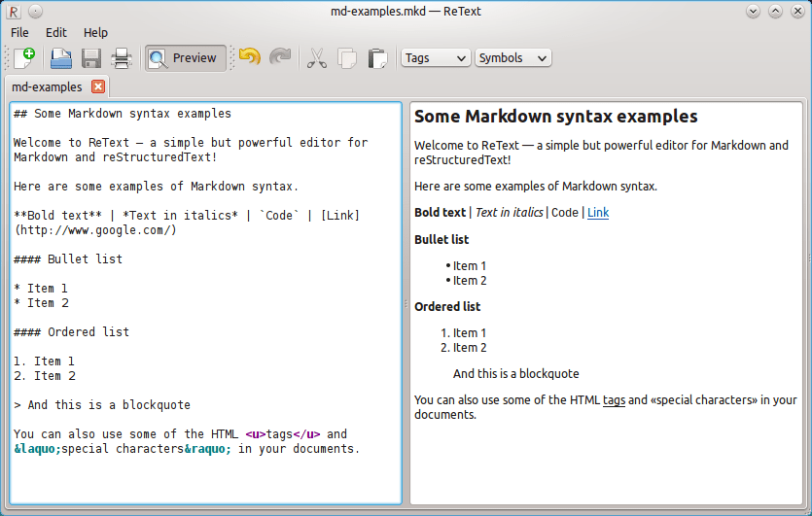This screenshot has width=812, height=516.
Task: Print the document via printer icon
Action: pos(122,58)
